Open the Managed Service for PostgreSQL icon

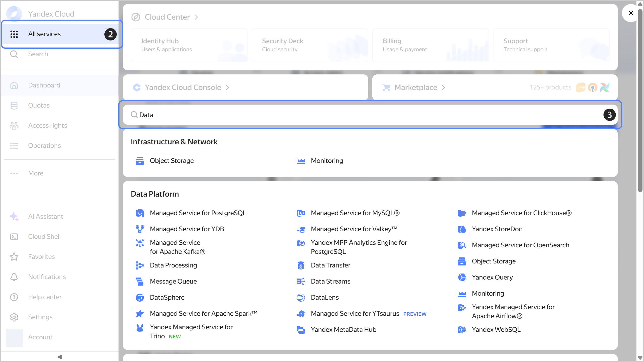tap(140, 213)
